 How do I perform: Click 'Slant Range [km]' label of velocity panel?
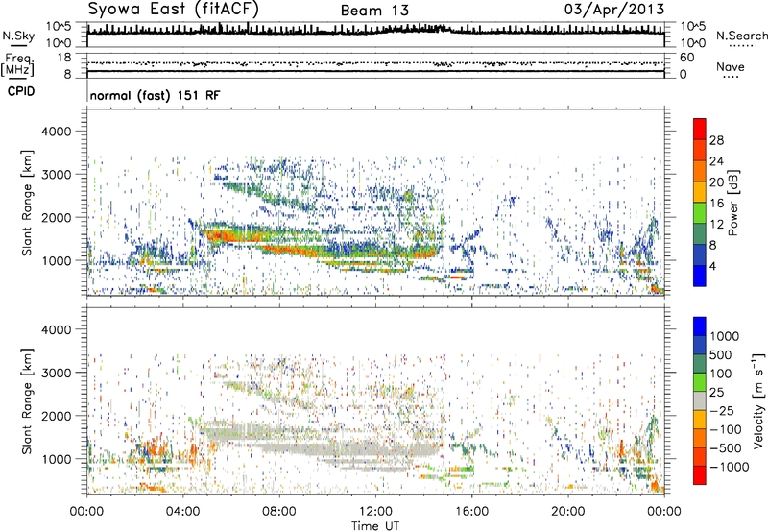27,400
